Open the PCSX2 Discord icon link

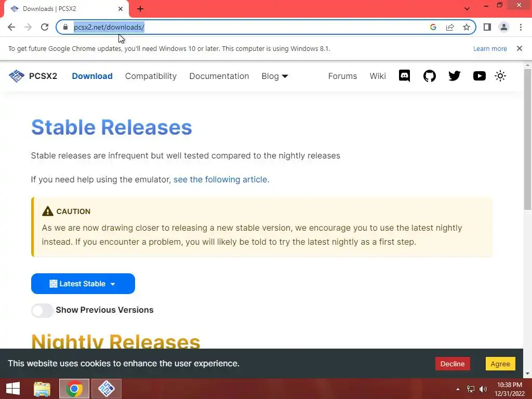404,76
